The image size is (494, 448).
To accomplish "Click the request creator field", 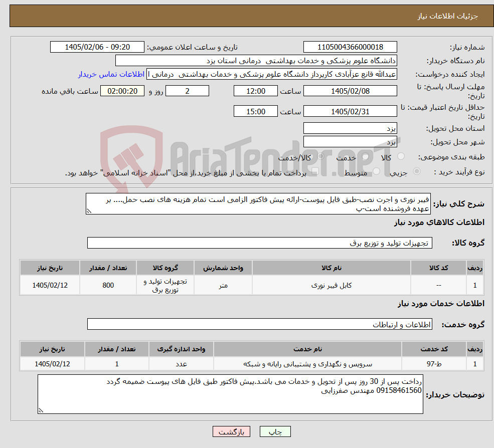I will pos(271,74).
